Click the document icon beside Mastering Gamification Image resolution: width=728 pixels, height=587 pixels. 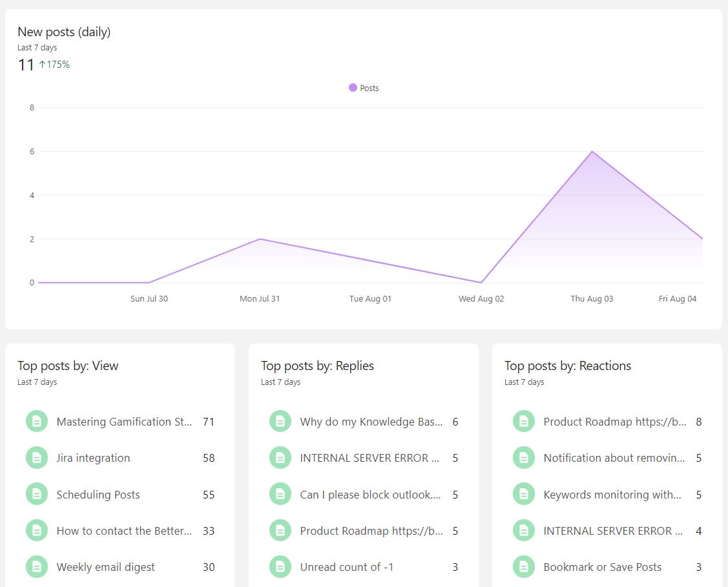[x=37, y=422]
